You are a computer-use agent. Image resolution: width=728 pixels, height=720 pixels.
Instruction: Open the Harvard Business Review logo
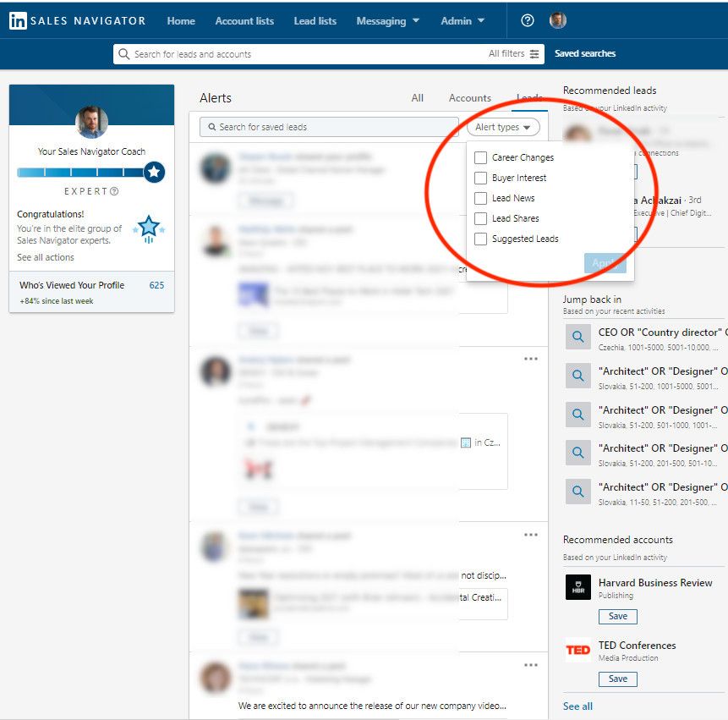coord(578,587)
